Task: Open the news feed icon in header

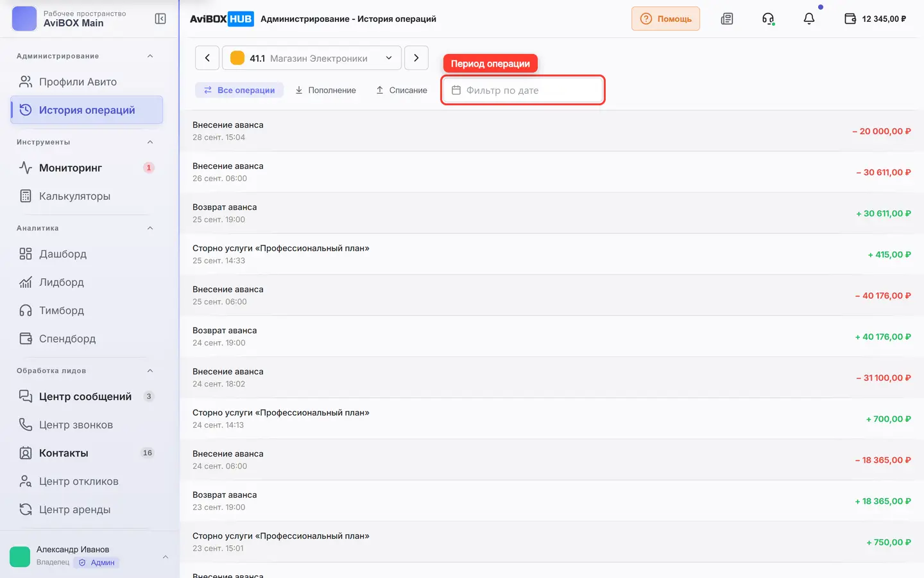Action: point(727,19)
